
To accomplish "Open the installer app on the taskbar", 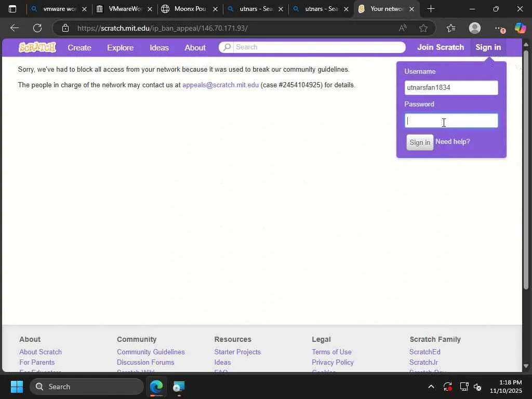I will 179,387.
